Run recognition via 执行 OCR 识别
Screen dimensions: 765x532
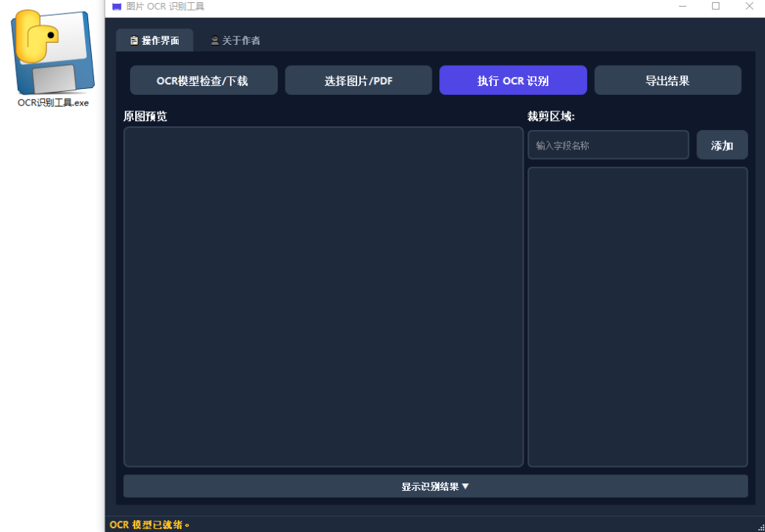tap(512, 80)
